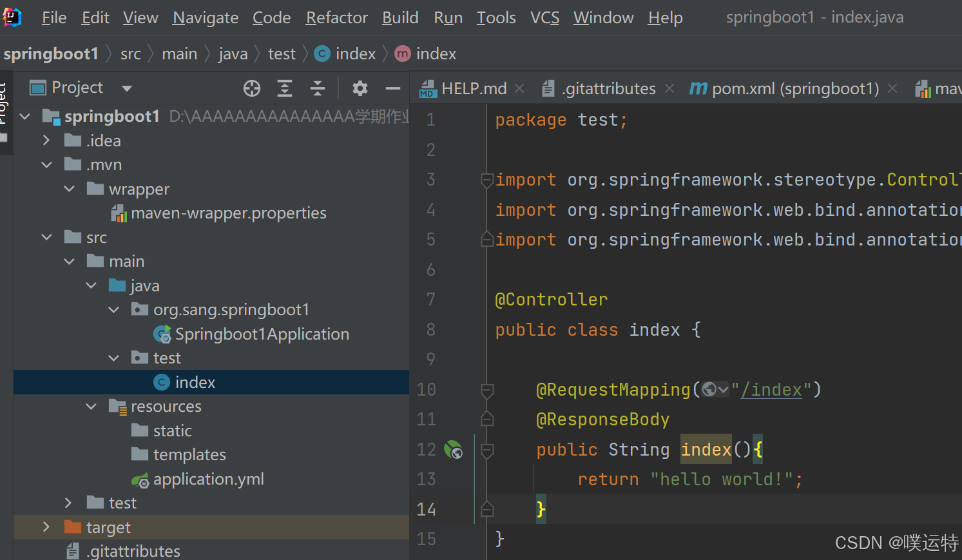Open the Run menu
This screenshot has height=560, width=962.
click(448, 17)
